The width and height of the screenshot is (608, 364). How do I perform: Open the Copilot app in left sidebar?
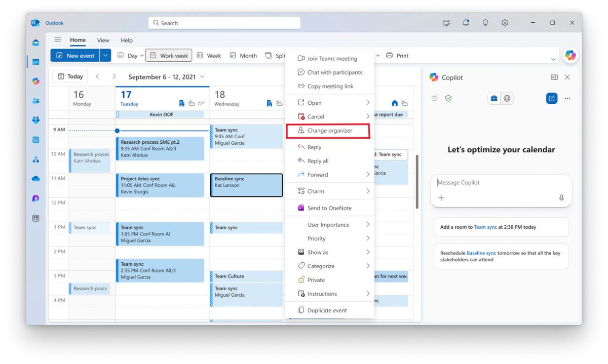coord(35,81)
